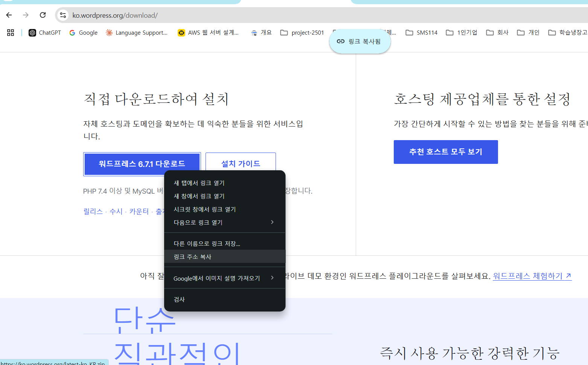This screenshot has height=365, width=588.
Task: Open the 워드프레스 체험하기 link
Action: 532,276
